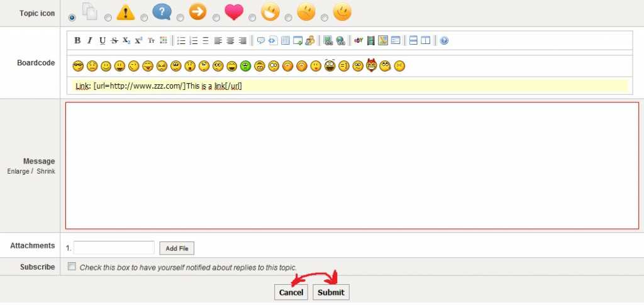Insert superscript text tag
The image size is (644, 305).
pyautogui.click(x=138, y=41)
